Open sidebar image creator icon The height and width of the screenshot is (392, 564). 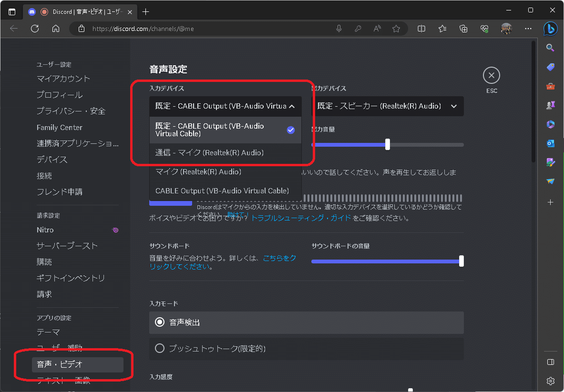[x=550, y=162]
